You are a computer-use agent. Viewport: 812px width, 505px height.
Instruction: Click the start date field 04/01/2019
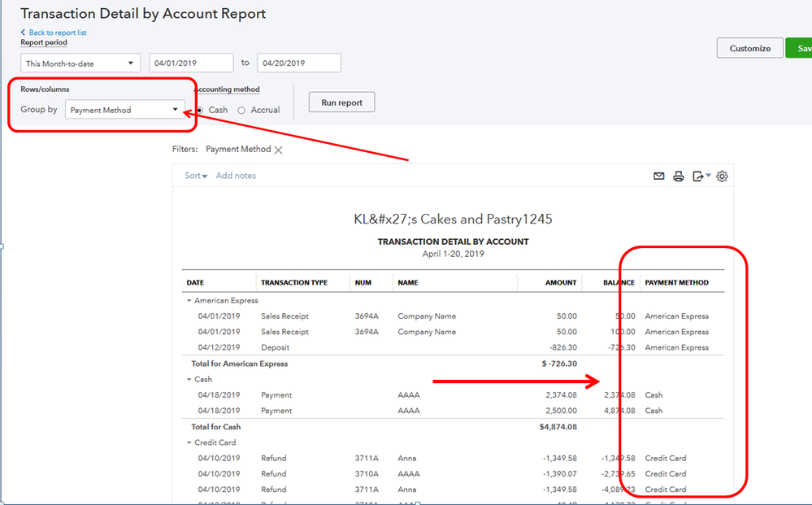pyautogui.click(x=191, y=63)
